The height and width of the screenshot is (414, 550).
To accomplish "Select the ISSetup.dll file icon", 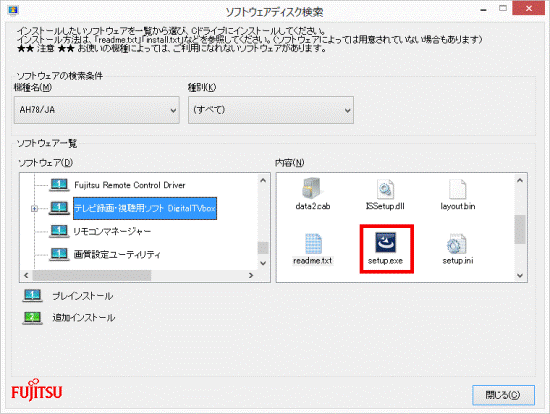I will (x=385, y=189).
